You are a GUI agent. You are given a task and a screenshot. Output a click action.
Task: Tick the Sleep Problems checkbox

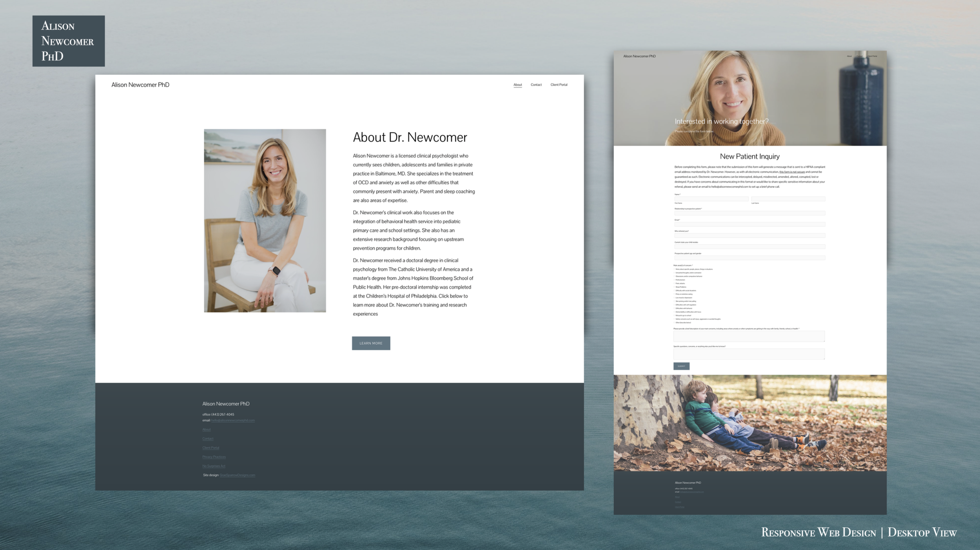coord(674,287)
